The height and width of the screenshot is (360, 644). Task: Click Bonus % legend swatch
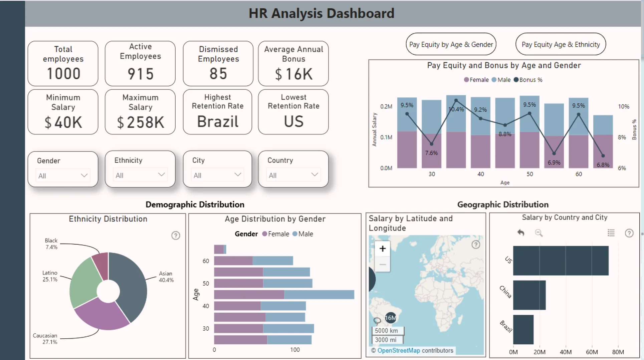(516, 80)
